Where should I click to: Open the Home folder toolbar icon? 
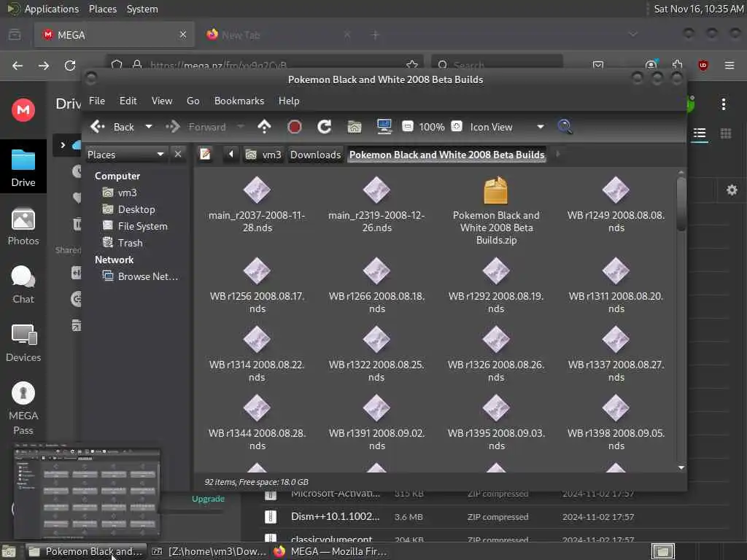[355, 127]
